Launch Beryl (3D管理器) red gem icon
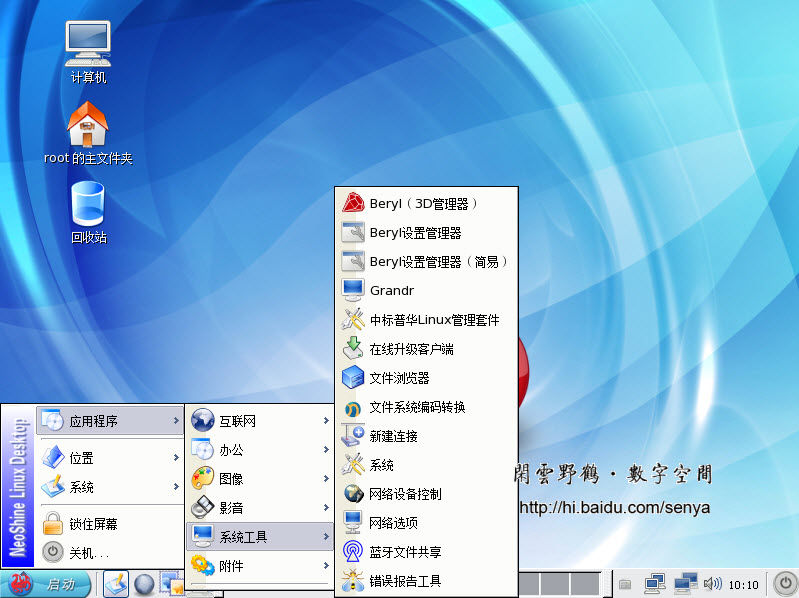This screenshot has height=598, width=799. [x=353, y=204]
